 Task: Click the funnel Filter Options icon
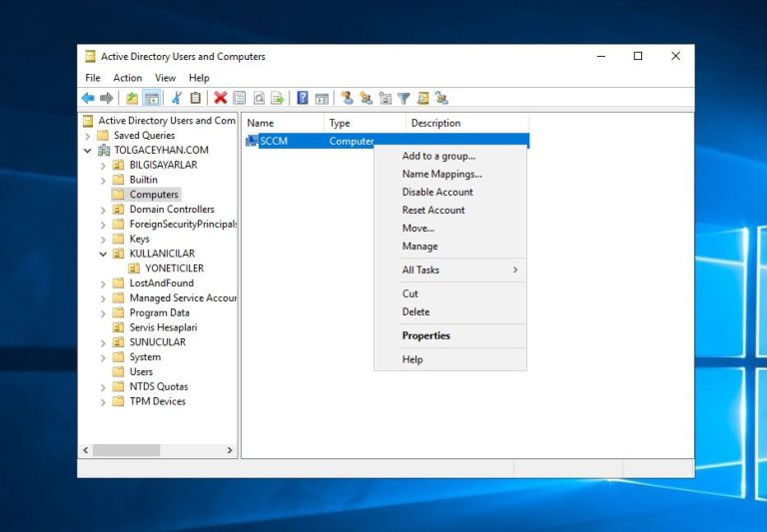tap(403, 98)
